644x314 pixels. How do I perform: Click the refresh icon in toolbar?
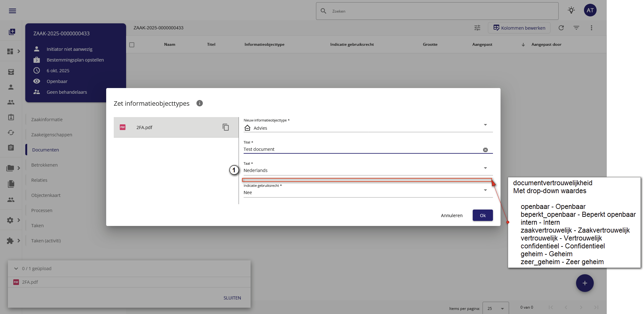(561, 28)
